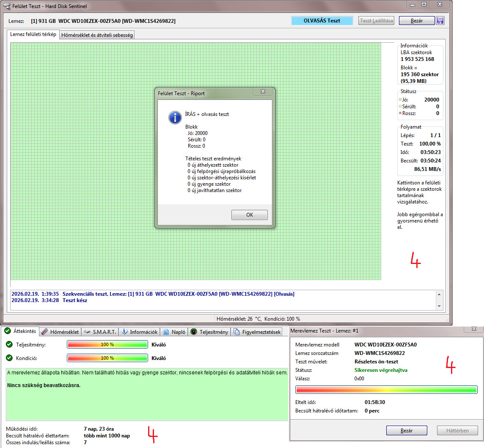Close the Felület Teszt Riport dialog

point(263,91)
